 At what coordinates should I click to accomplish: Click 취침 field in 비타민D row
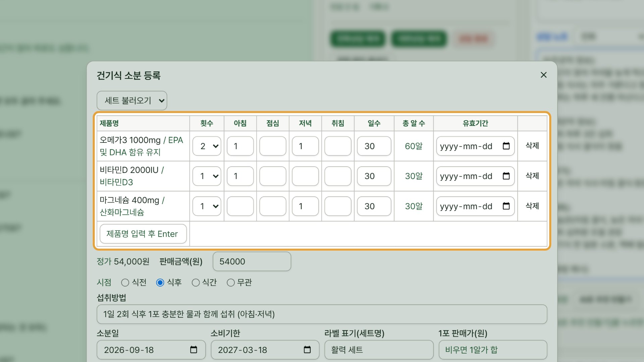[x=338, y=176]
